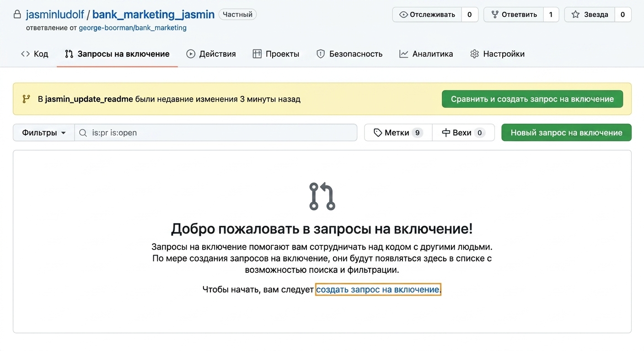
Task: Click the star icon in Звезда
Action: (x=576, y=15)
